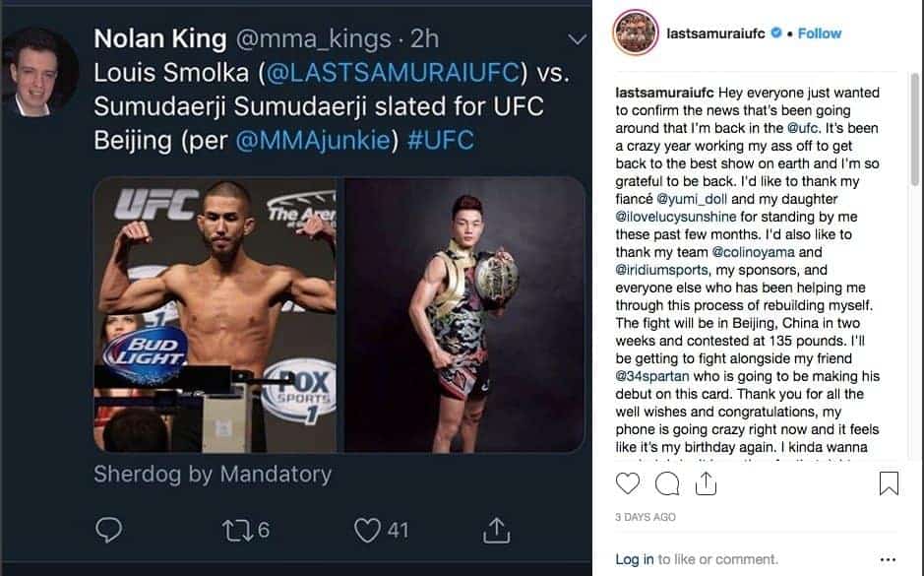The width and height of the screenshot is (924, 576).
Task: Open Instagram comment bubble icon
Action: (x=667, y=483)
